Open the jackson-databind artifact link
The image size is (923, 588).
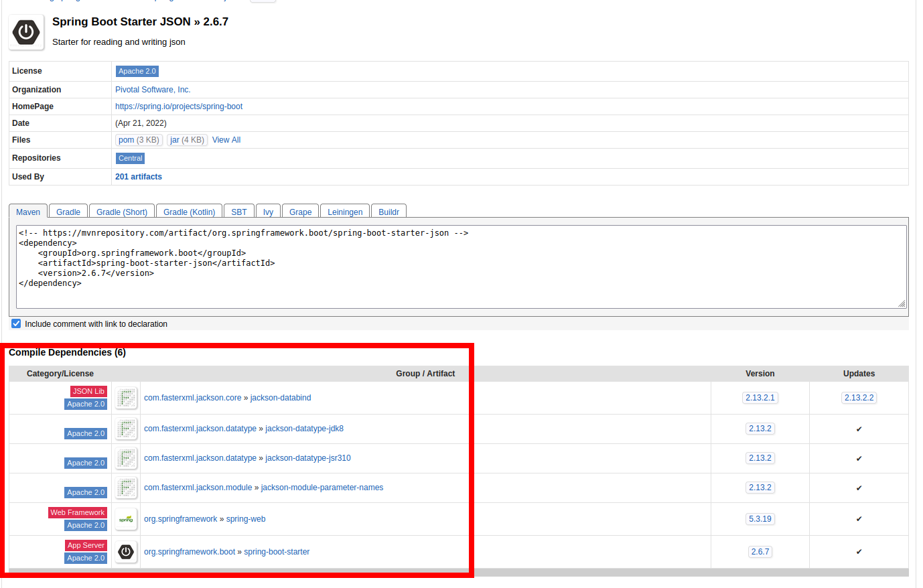281,398
